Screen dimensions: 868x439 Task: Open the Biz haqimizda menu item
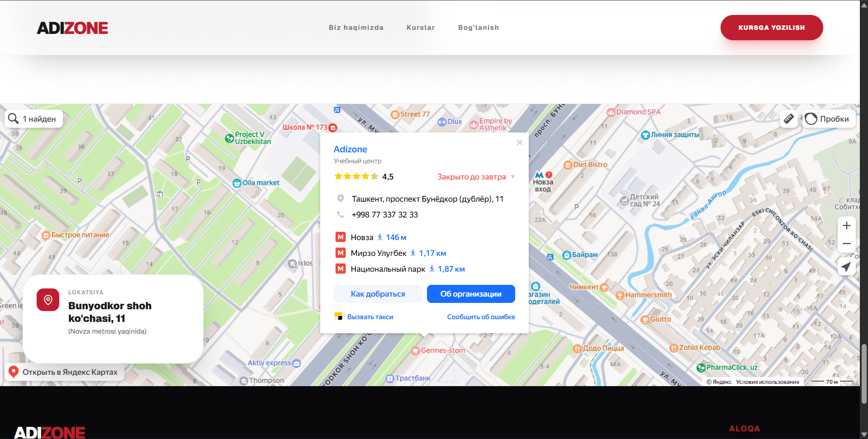tap(356, 28)
